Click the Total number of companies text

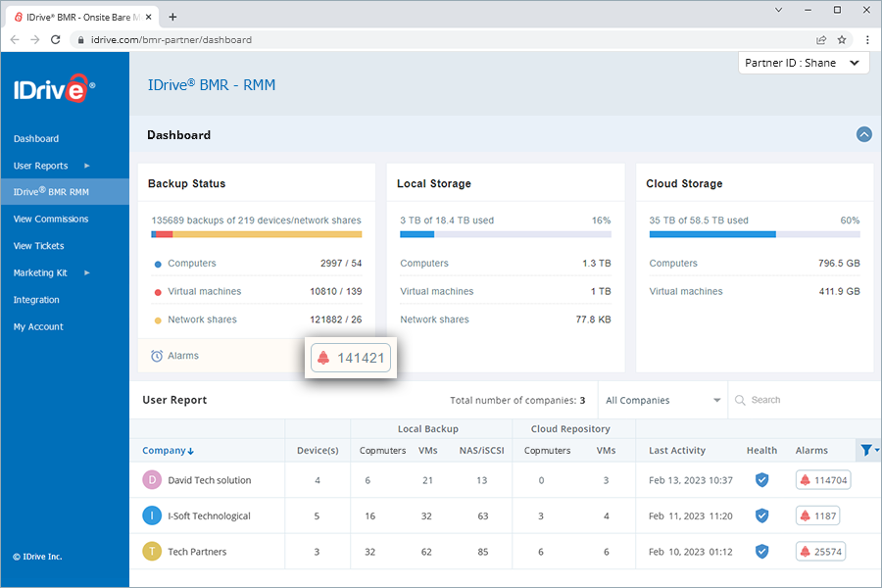coord(517,400)
